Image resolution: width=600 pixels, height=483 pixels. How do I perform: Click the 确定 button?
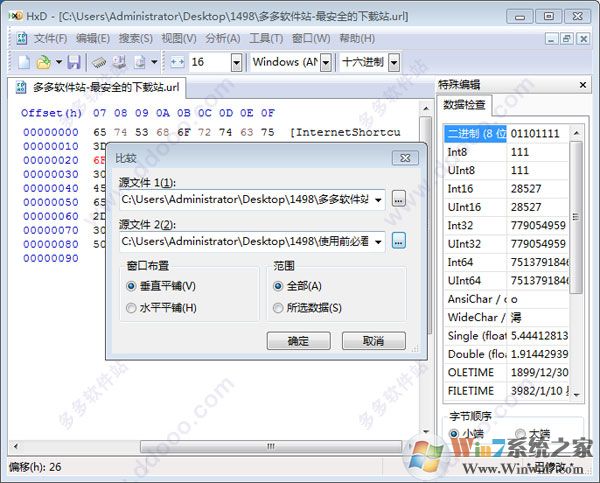pos(298,341)
